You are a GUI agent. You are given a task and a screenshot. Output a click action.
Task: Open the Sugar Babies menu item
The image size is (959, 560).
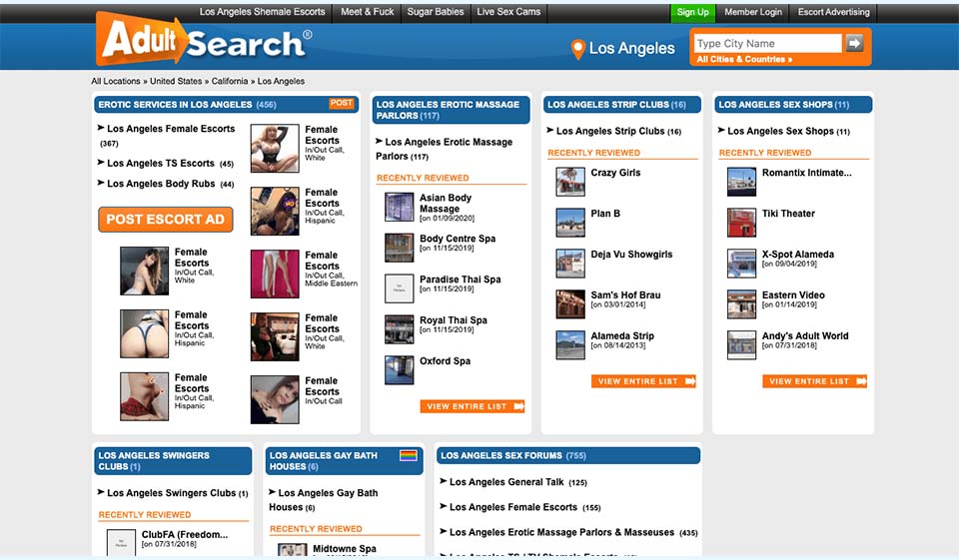pyautogui.click(x=436, y=12)
